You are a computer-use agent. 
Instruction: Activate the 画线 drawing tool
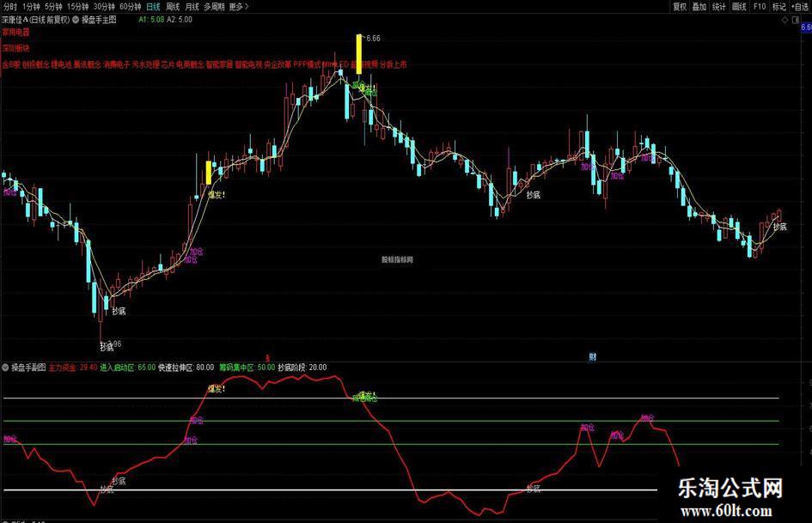(x=739, y=7)
